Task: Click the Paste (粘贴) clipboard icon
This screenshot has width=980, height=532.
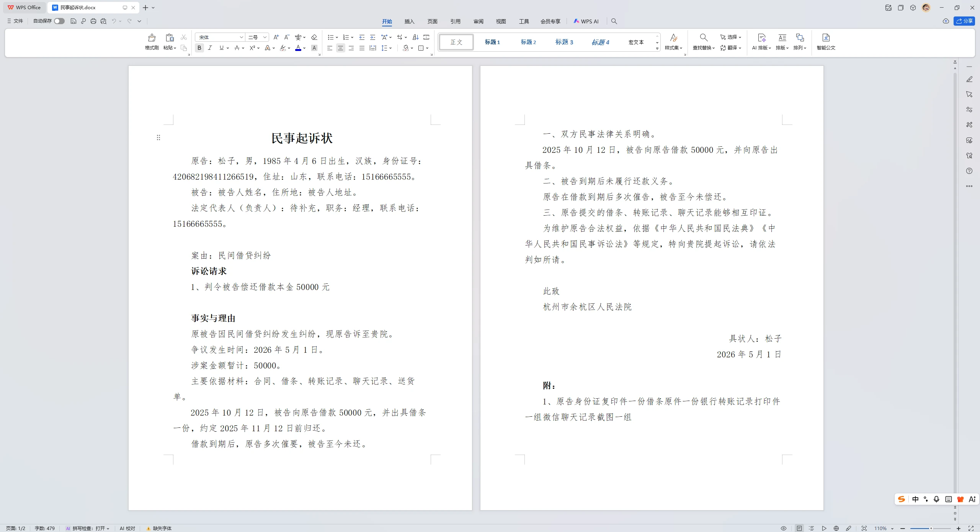Action: pos(170,38)
